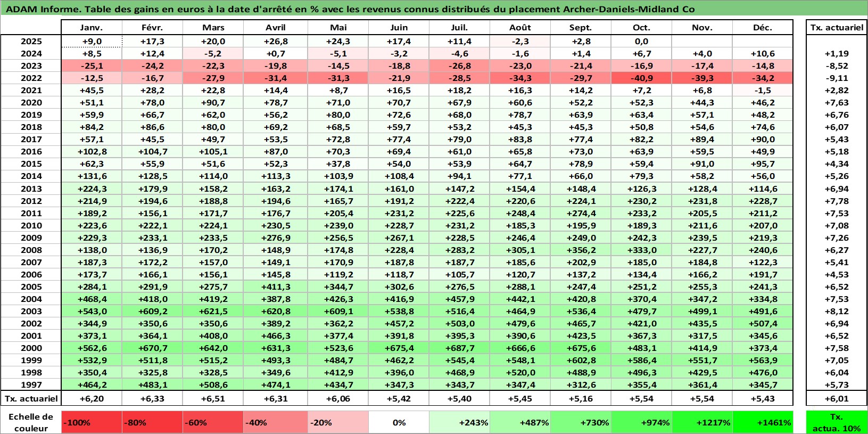Click the -40% color swatch
This screenshot has height=434, width=868.
click(x=275, y=422)
